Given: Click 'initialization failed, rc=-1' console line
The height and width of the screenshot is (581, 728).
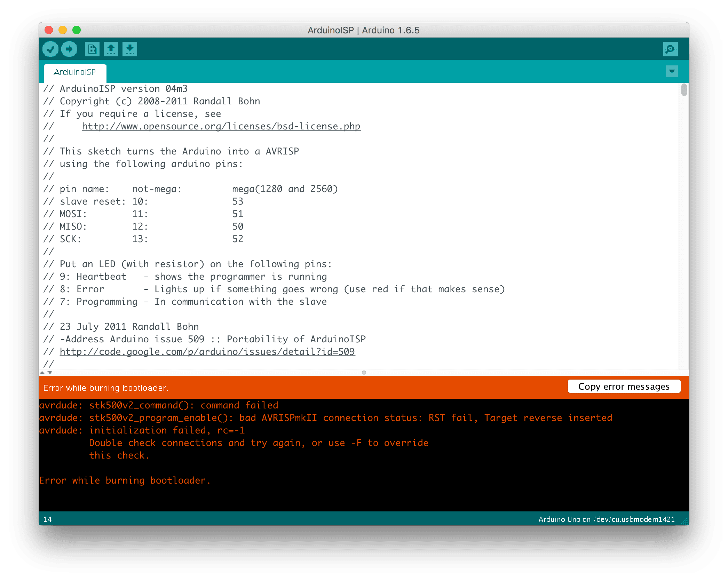Looking at the screenshot, I should click(142, 430).
